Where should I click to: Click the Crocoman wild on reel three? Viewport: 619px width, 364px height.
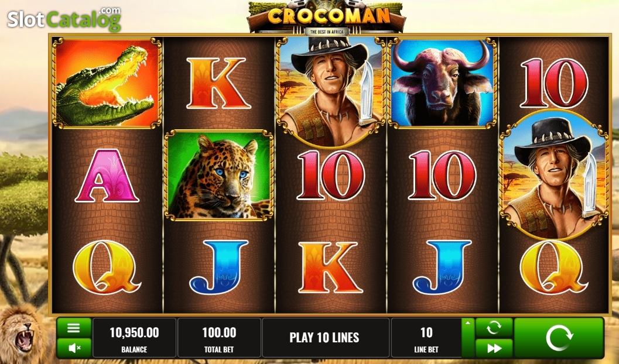[331, 91]
